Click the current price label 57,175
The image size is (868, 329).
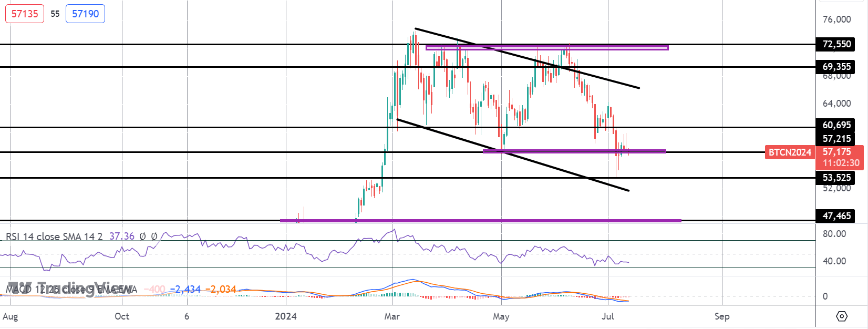836,152
